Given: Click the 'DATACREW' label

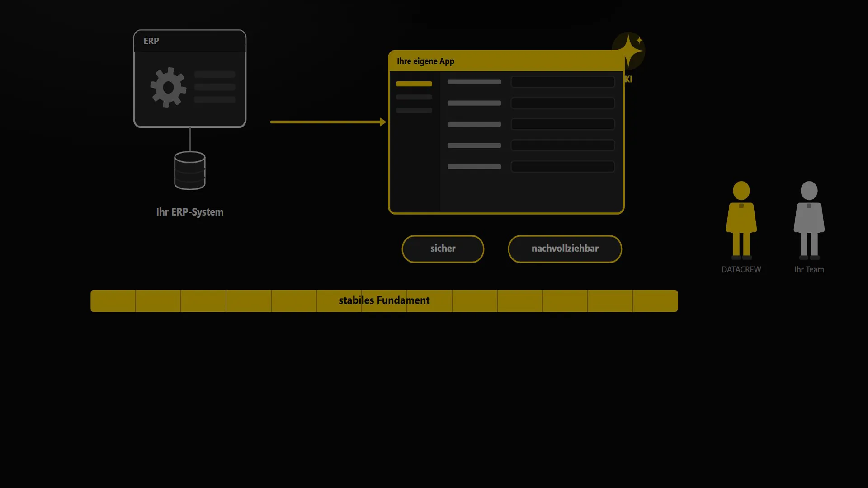Looking at the screenshot, I should [x=741, y=270].
